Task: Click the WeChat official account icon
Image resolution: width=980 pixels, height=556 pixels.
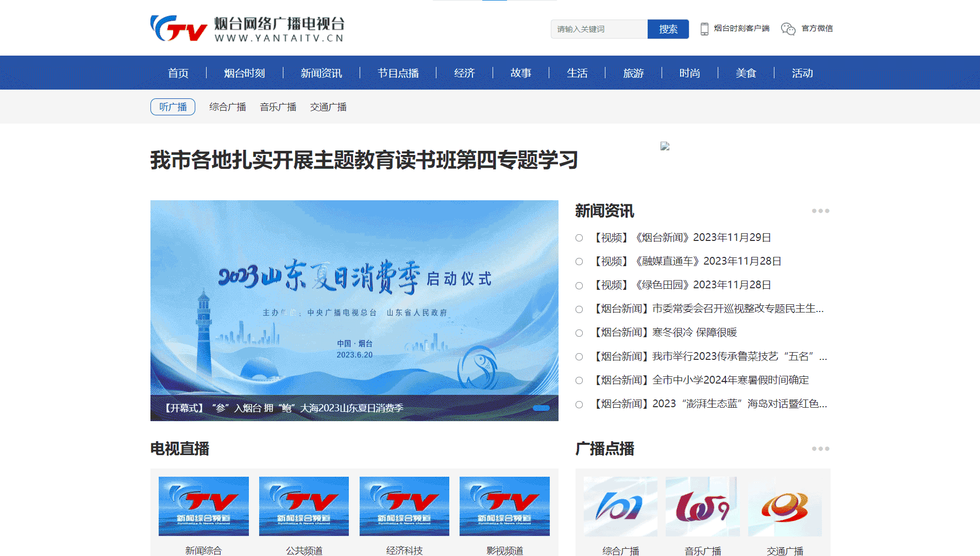Action: 788,29
